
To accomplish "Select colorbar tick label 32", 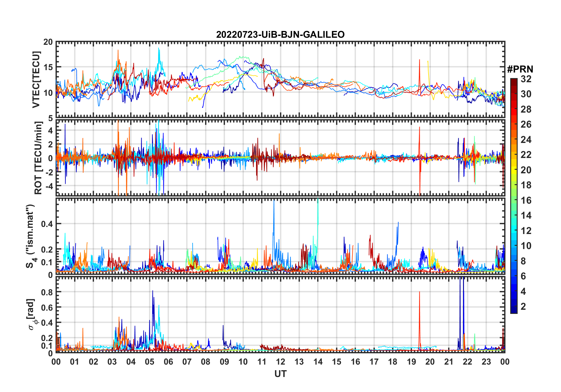I will click(x=526, y=79).
